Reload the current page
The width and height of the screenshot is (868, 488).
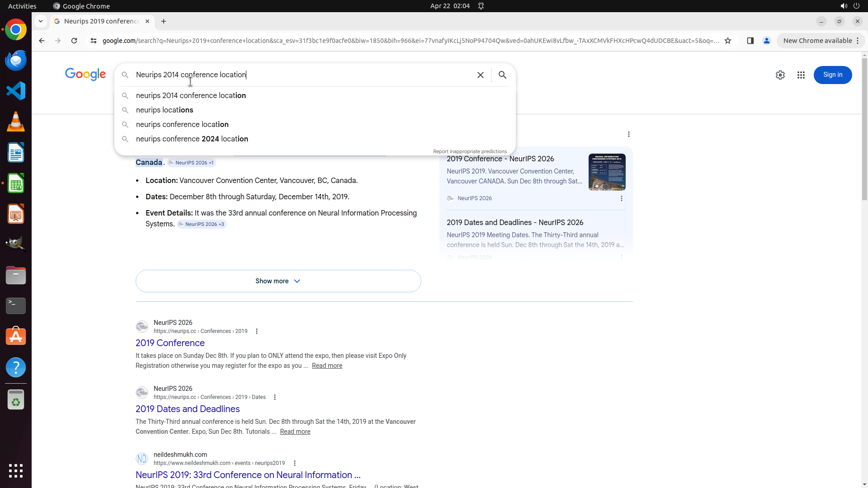pos(74,41)
